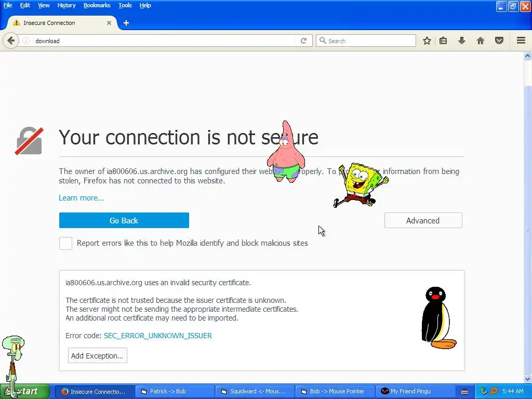This screenshot has height=399, width=532.
Task: Click the Advanced button
Action: tap(423, 220)
